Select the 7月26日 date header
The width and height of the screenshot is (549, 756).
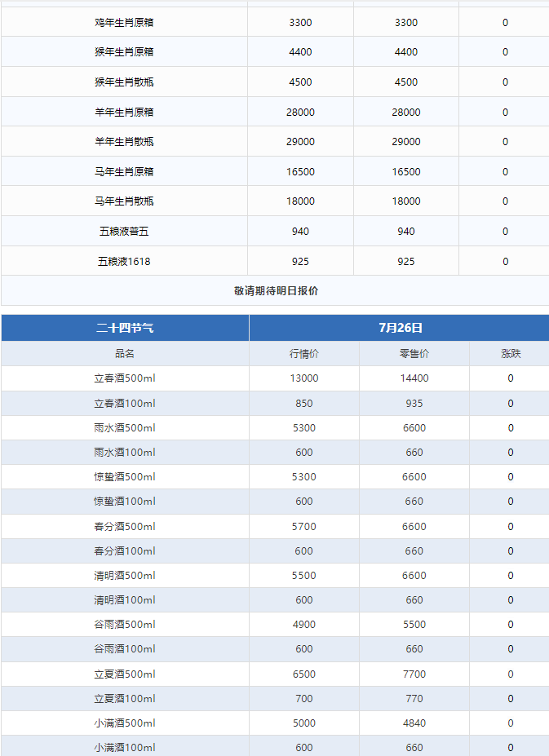point(401,328)
